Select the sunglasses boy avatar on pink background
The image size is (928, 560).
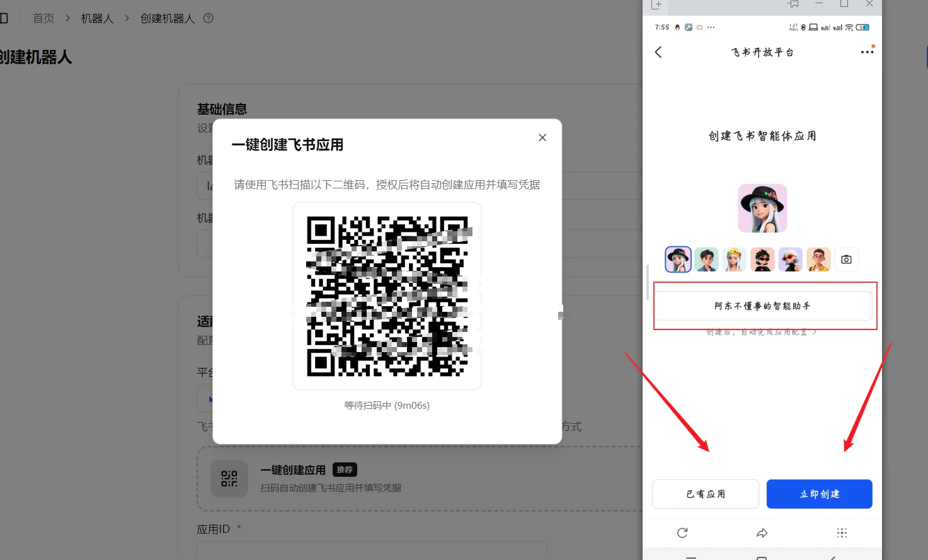click(762, 260)
